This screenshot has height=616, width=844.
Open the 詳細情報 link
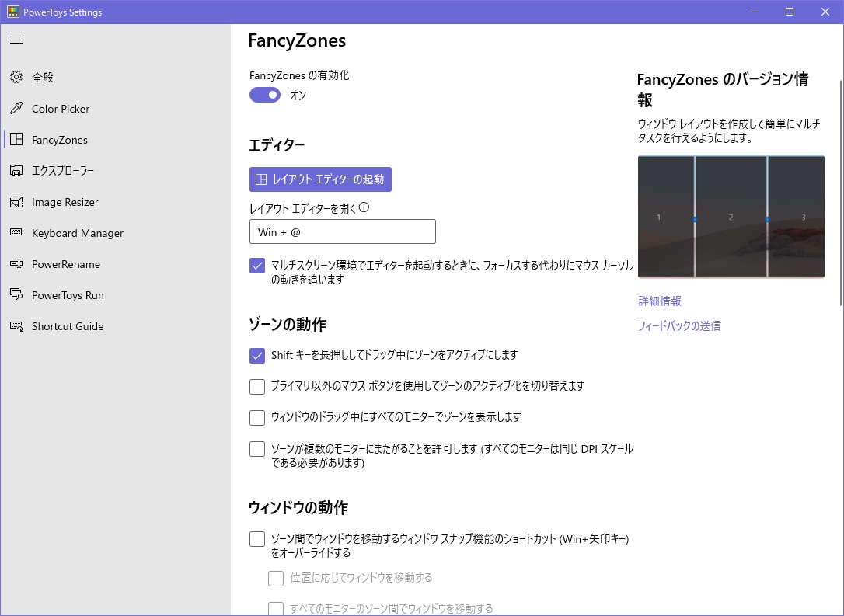pos(660,301)
